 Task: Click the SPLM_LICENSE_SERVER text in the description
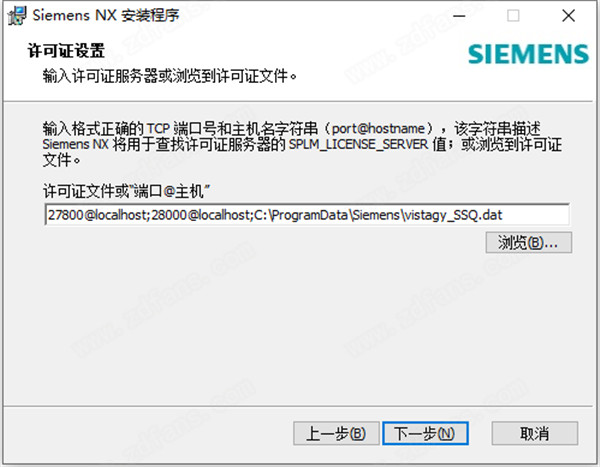358,144
